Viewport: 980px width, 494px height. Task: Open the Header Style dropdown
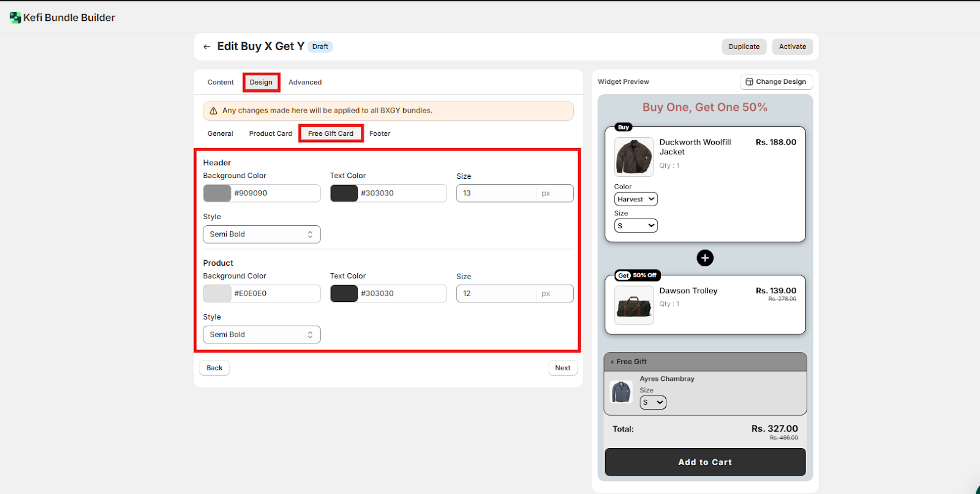click(x=262, y=234)
